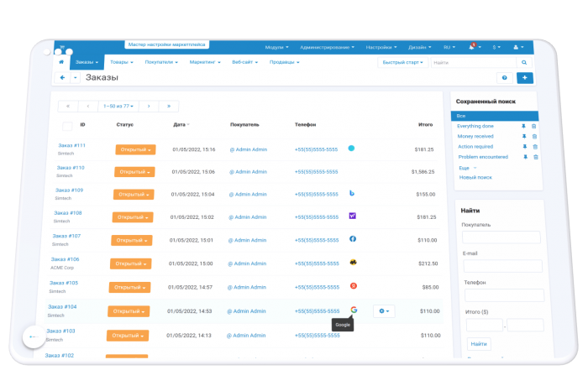Open the home icon in navigation bar
588x391 pixels.
tap(61, 62)
